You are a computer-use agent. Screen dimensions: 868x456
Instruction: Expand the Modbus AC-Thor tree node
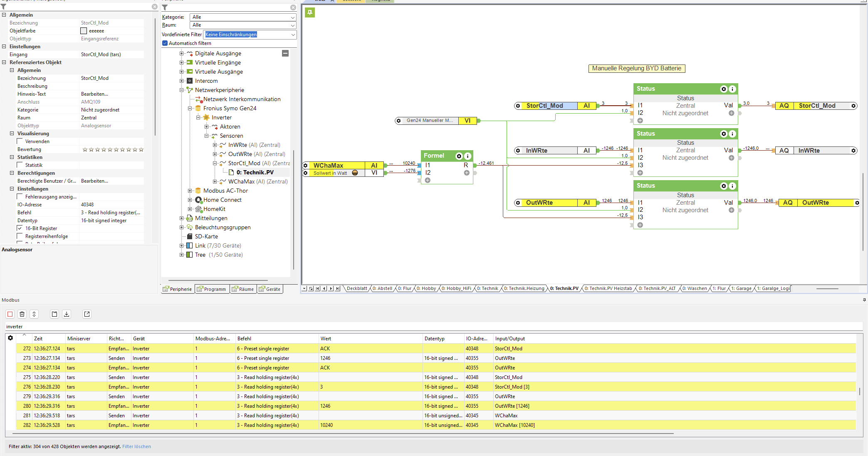[190, 191]
